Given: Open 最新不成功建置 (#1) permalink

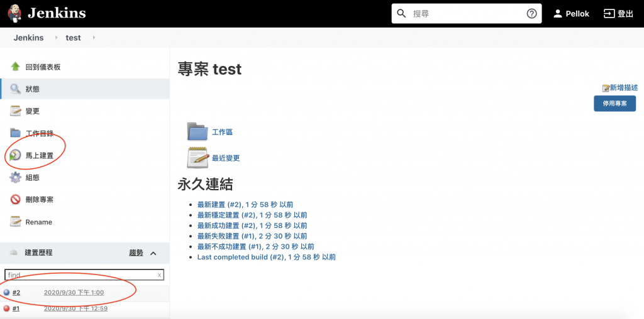Looking at the screenshot, I should tap(255, 246).
